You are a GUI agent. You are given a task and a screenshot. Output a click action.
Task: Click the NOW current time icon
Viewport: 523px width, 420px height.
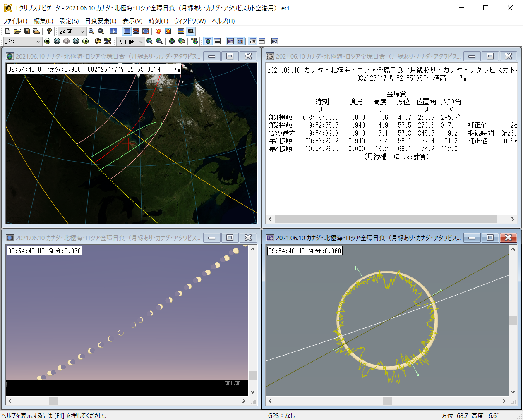coord(108,41)
